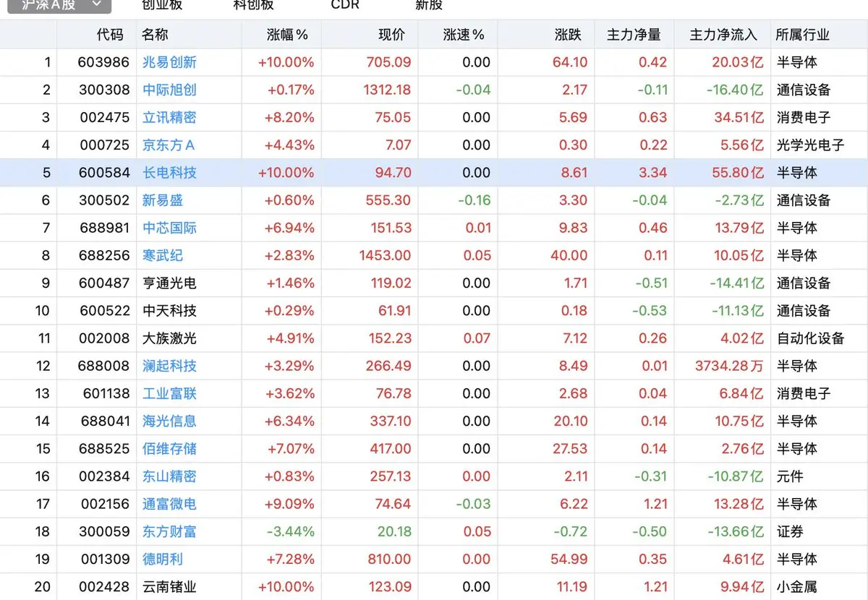The width and height of the screenshot is (868, 600).
Task: Click price 1453.00 for 寒武纪
Action: (x=385, y=255)
